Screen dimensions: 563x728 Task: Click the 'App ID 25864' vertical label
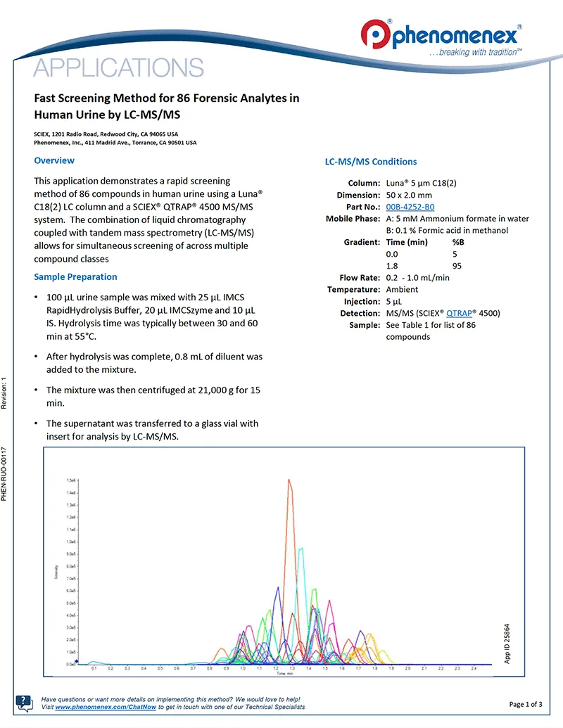coord(507,644)
